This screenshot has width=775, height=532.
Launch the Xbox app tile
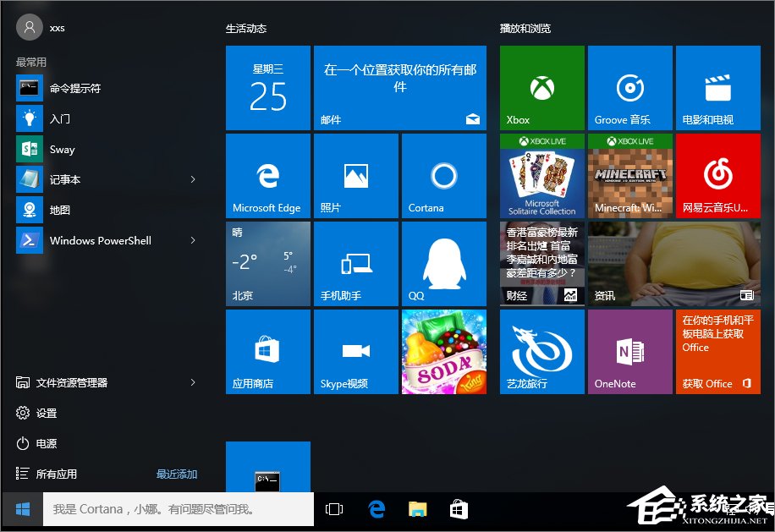541,87
